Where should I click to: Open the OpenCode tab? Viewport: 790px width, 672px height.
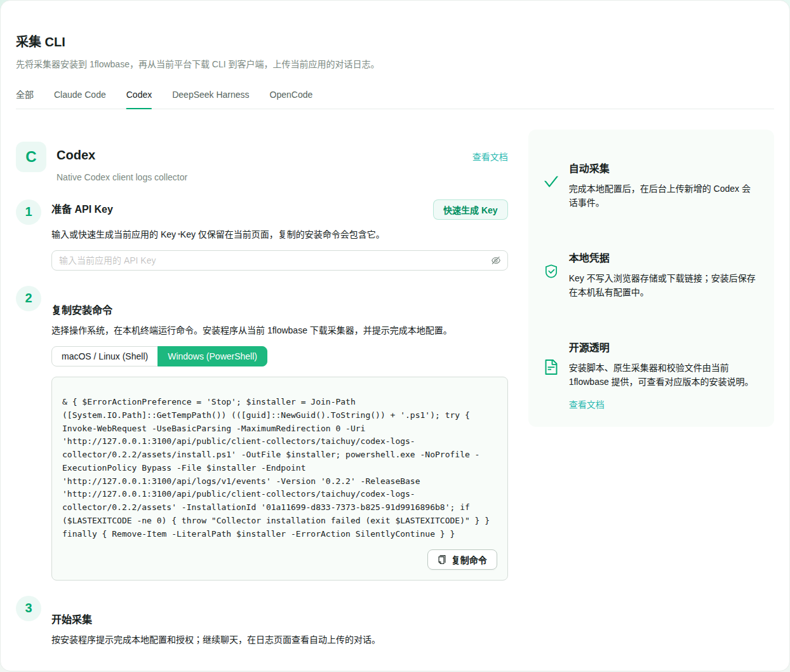(x=291, y=95)
